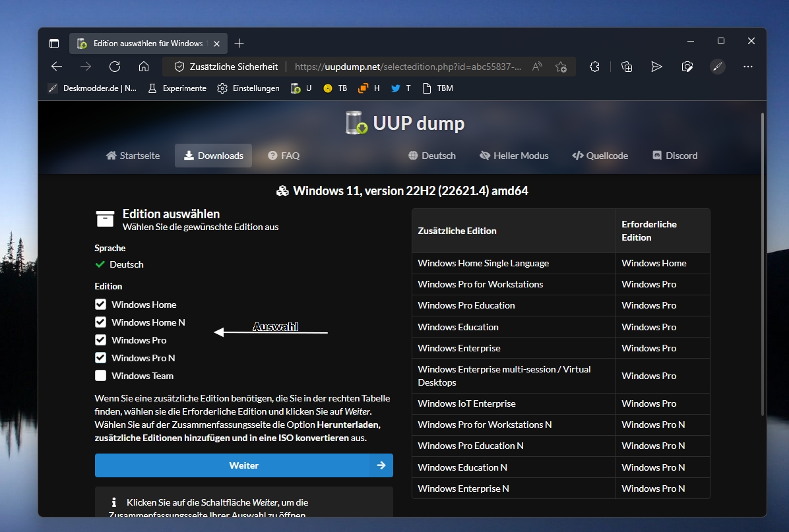Open the Browser essentials shield icon
789x532 pixels.
687,67
